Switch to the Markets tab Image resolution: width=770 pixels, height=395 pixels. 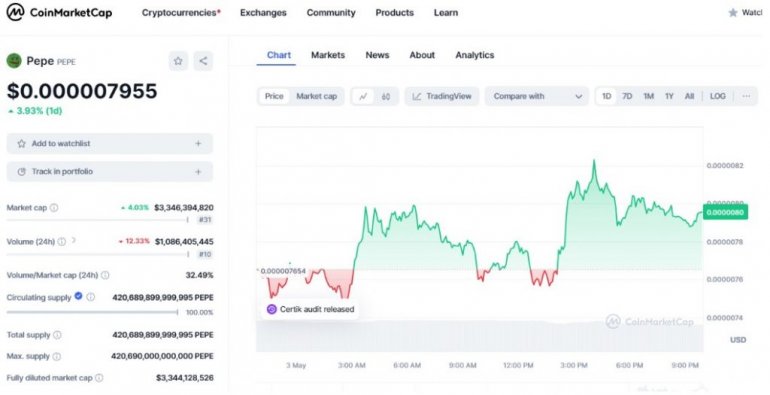click(328, 55)
